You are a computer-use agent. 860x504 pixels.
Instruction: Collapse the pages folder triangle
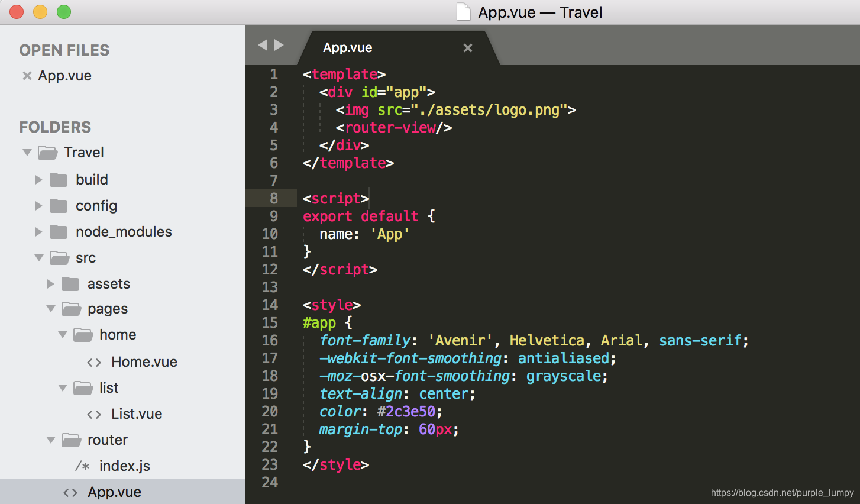(51, 309)
